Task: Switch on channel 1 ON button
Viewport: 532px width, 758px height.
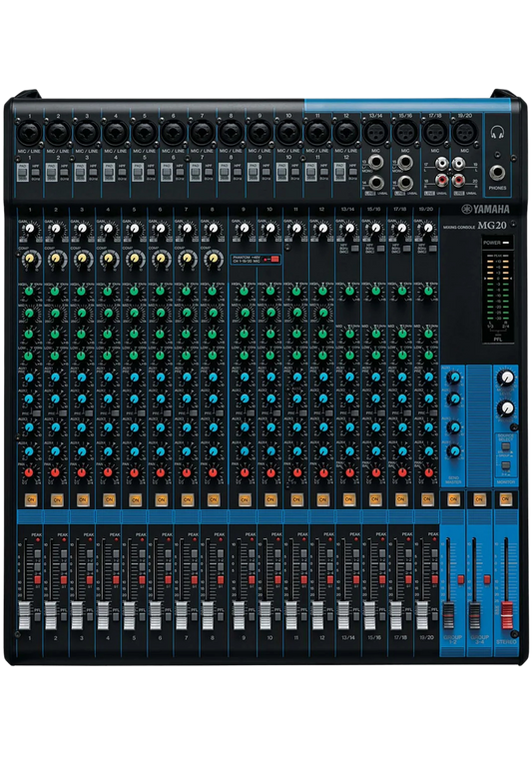Action: click(31, 499)
